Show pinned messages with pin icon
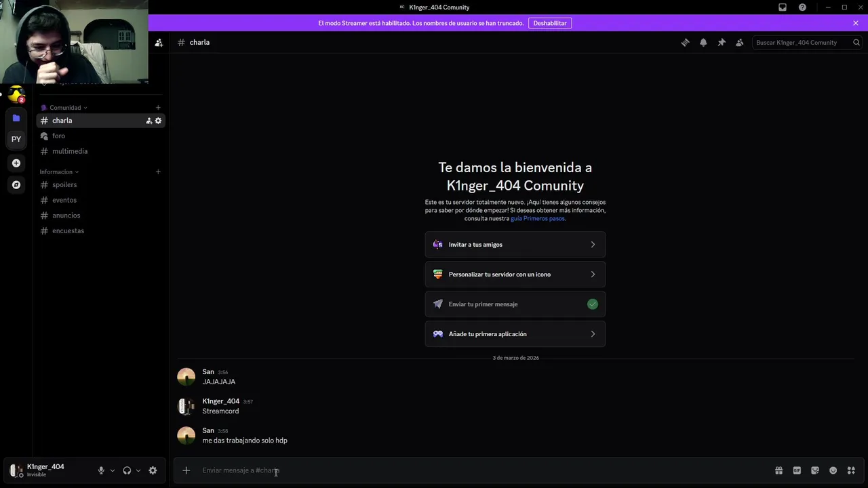 click(722, 42)
